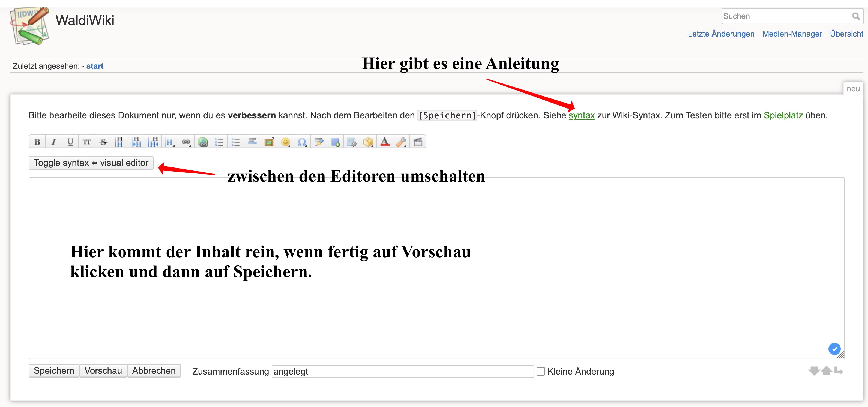Image resolution: width=868 pixels, height=407 pixels.
Task: Click the Vorschau button
Action: pos(103,371)
